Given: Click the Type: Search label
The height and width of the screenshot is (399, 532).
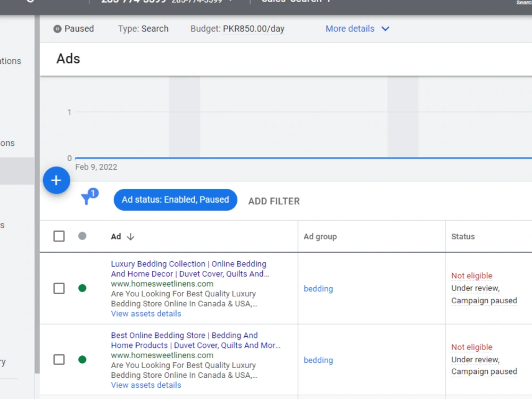Looking at the screenshot, I should pos(143,29).
